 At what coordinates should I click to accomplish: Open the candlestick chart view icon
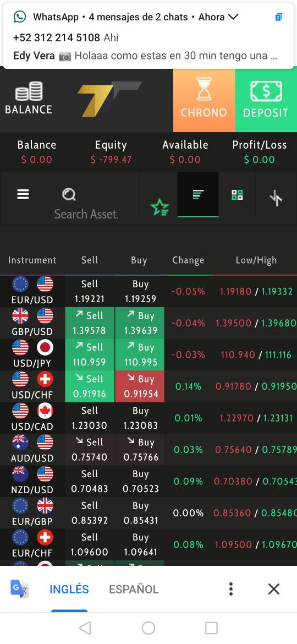click(276, 199)
